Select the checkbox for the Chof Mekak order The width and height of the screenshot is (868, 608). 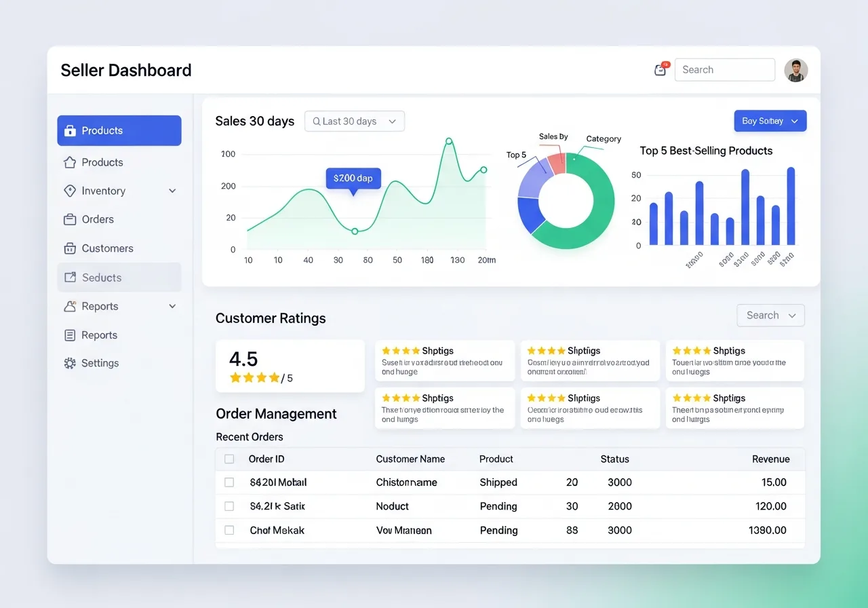point(229,530)
